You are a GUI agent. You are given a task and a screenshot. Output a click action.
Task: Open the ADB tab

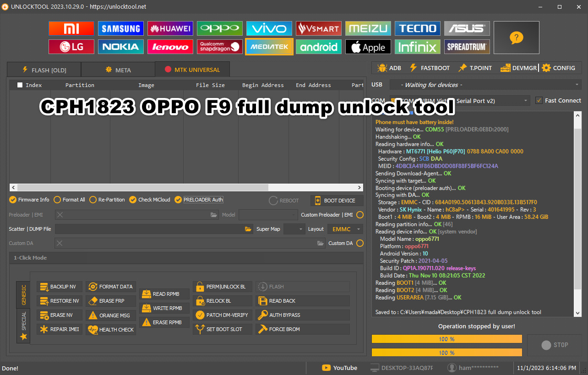click(x=389, y=68)
